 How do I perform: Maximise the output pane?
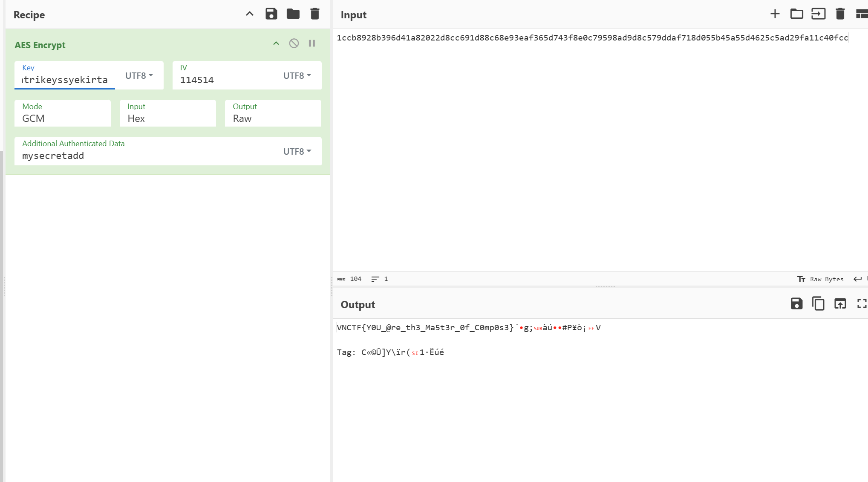[862, 304]
